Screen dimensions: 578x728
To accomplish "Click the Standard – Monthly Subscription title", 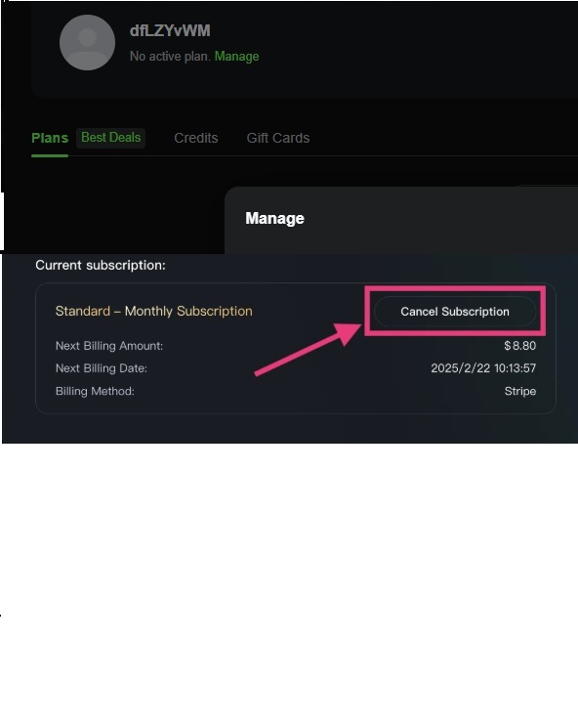I will [x=154, y=311].
